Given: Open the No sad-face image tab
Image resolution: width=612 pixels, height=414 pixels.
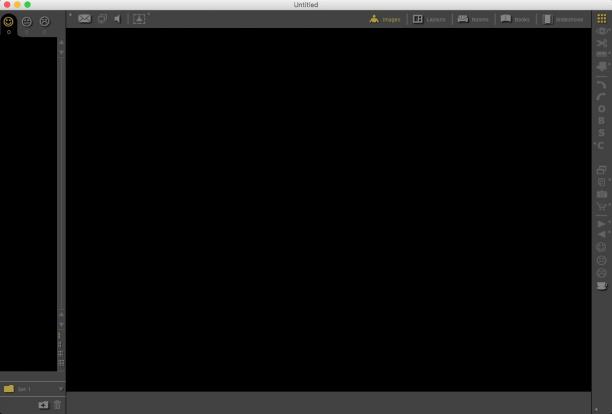Looking at the screenshot, I should coord(44,21).
